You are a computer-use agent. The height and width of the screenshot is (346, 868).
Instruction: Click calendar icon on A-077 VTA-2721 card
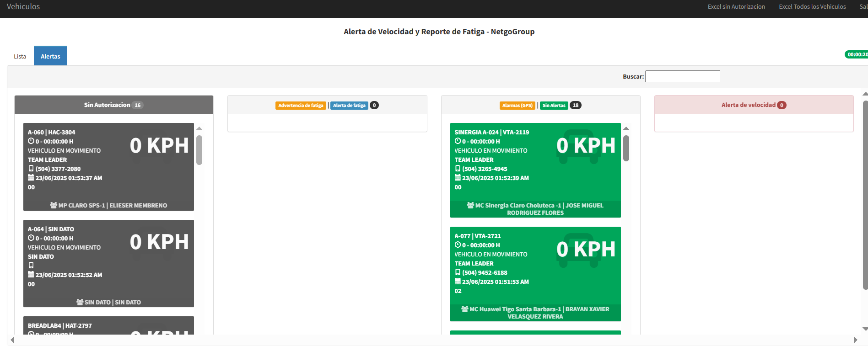tap(458, 282)
